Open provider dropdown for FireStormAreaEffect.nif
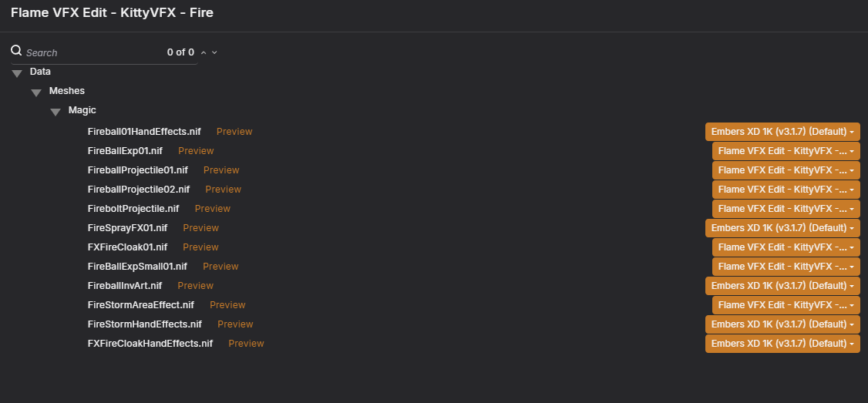868x403 pixels. coord(786,305)
